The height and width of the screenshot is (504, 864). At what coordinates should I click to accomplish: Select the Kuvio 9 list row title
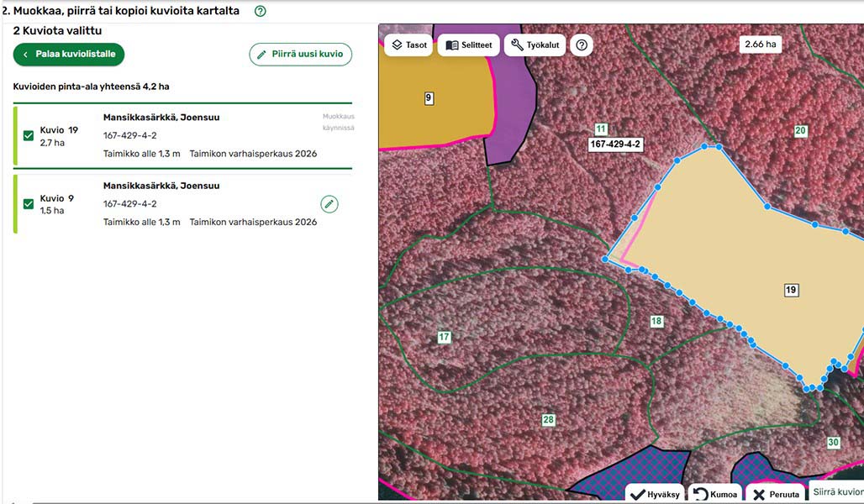point(57,198)
